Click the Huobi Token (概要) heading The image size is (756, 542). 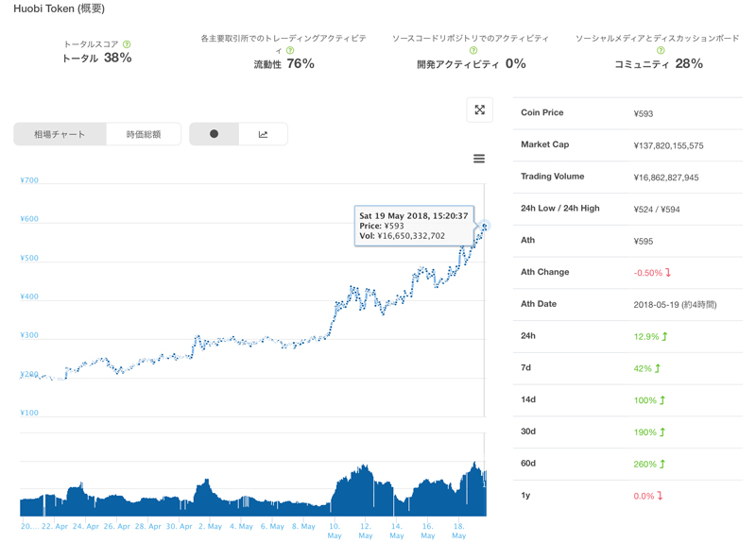point(59,8)
